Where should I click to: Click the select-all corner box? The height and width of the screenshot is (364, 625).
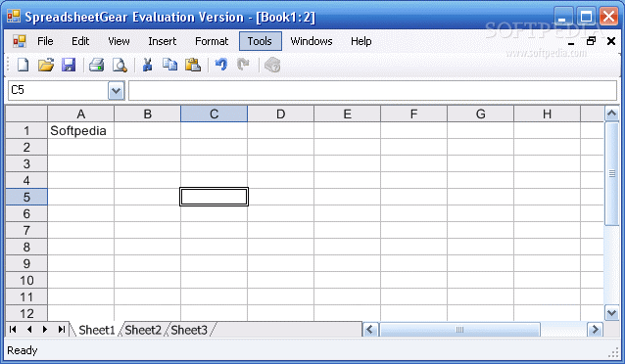pos(26,114)
